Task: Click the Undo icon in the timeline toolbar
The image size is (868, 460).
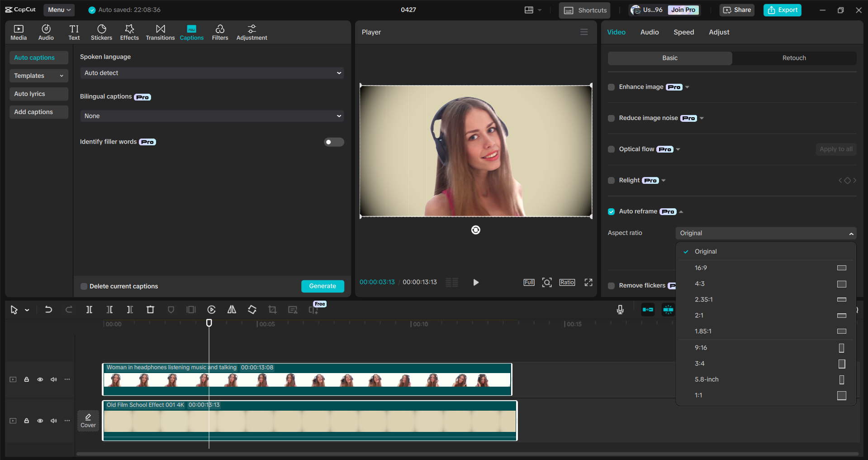Action: [48, 310]
